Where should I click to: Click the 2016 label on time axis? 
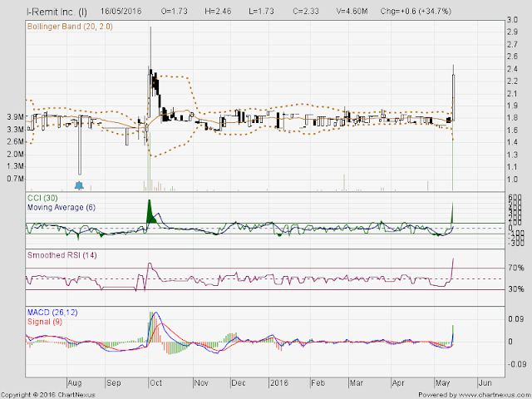tap(279, 383)
